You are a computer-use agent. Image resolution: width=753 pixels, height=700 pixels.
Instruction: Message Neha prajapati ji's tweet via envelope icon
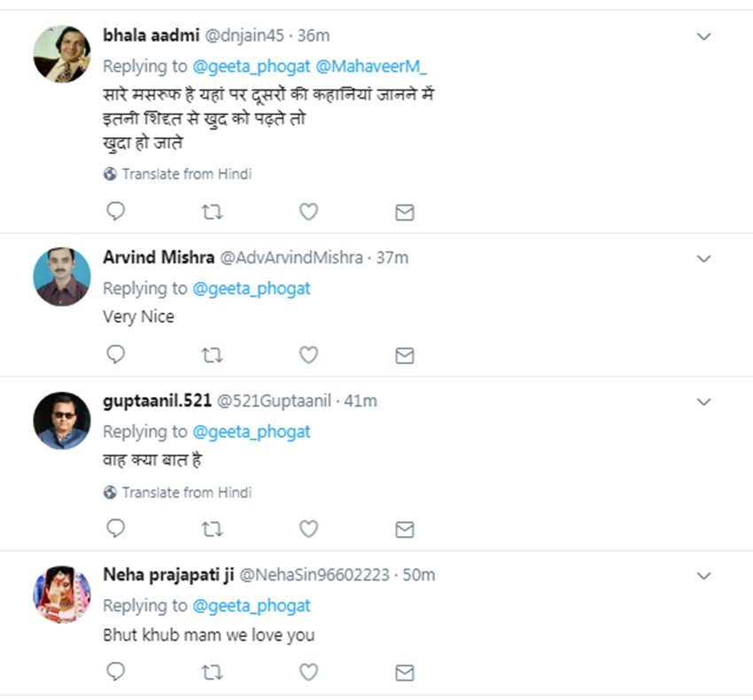pyautogui.click(x=404, y=673)
